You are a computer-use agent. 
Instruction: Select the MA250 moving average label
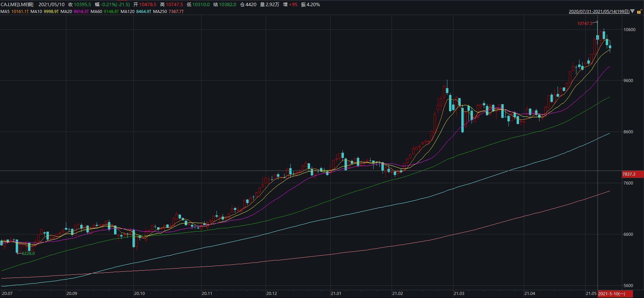pyautogui.click(x=160, y=12)
